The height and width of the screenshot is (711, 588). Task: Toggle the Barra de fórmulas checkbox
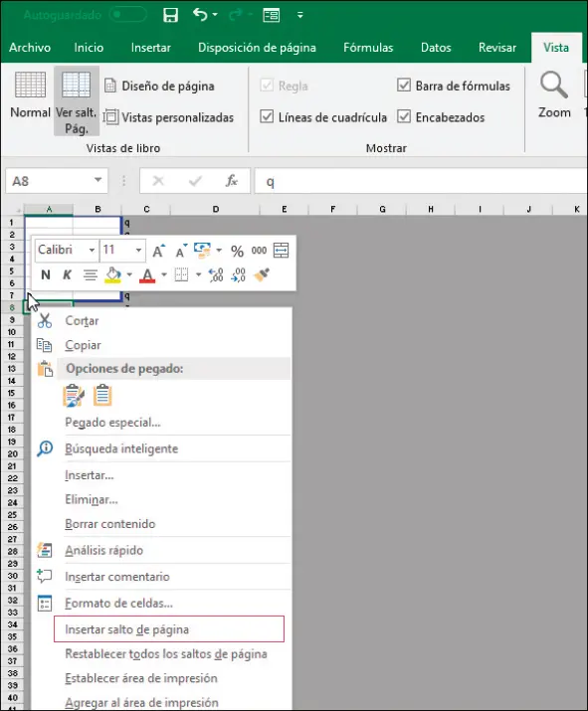point(403,85)
